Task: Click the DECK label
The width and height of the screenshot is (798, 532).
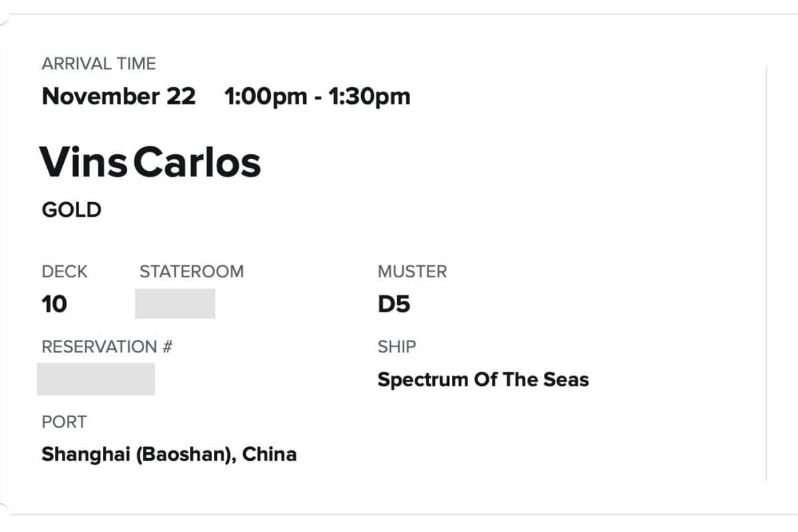Action: click(65, 271)
